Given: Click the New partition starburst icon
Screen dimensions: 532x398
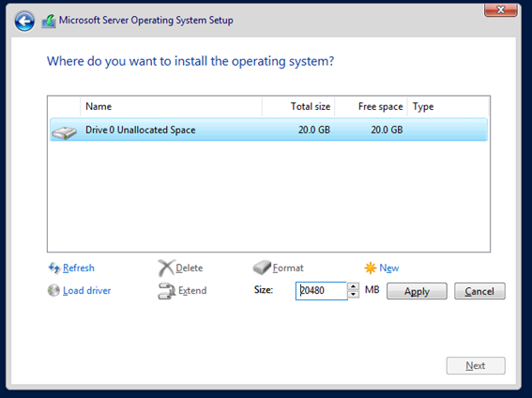Looking at the screenshot, I should click(x=371, y=268).
